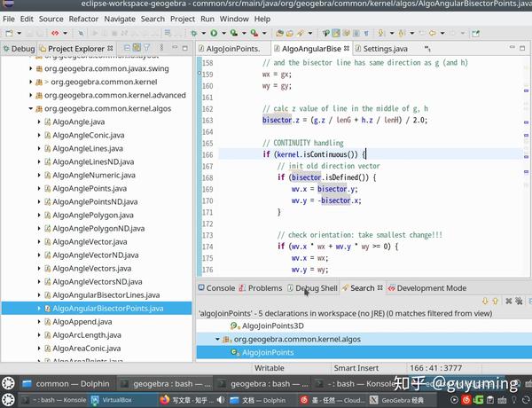This screenshot has width=532, height=408.
Task: Open the File menu
Action: coord(9,19)
